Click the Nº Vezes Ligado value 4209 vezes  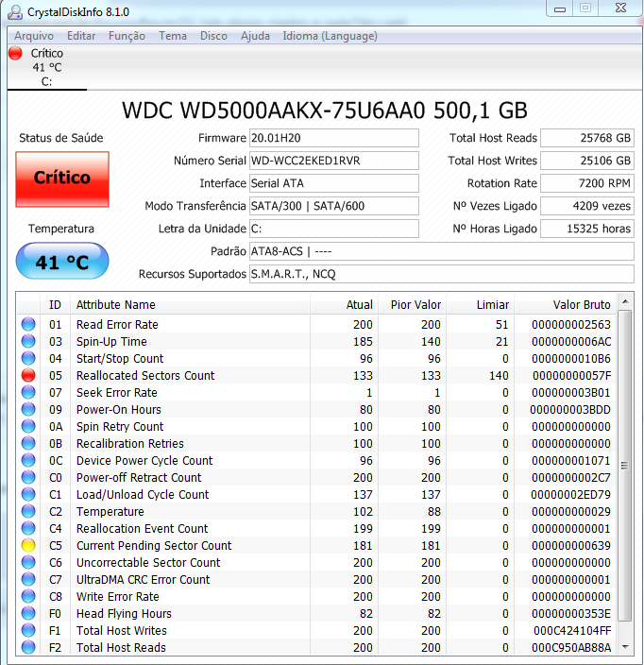click(x=587, y=206)
